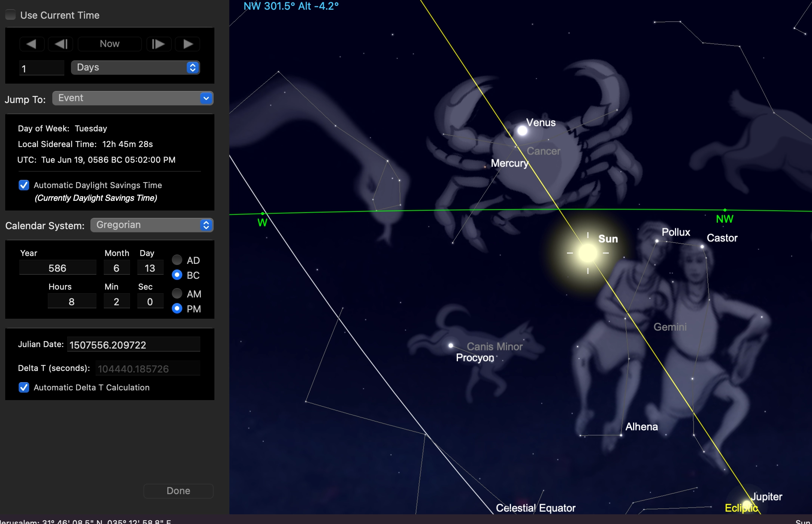
Task: Click the star Castor
Action: coord(702,247)
